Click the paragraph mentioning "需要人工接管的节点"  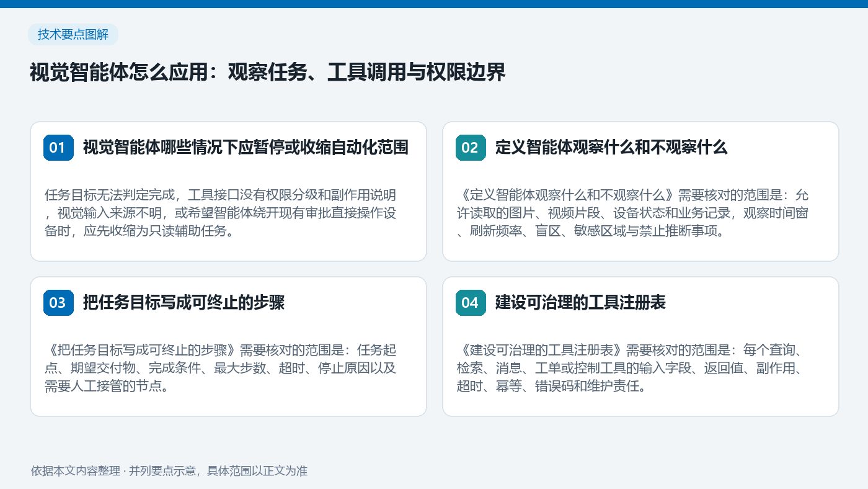coord(221,368)
